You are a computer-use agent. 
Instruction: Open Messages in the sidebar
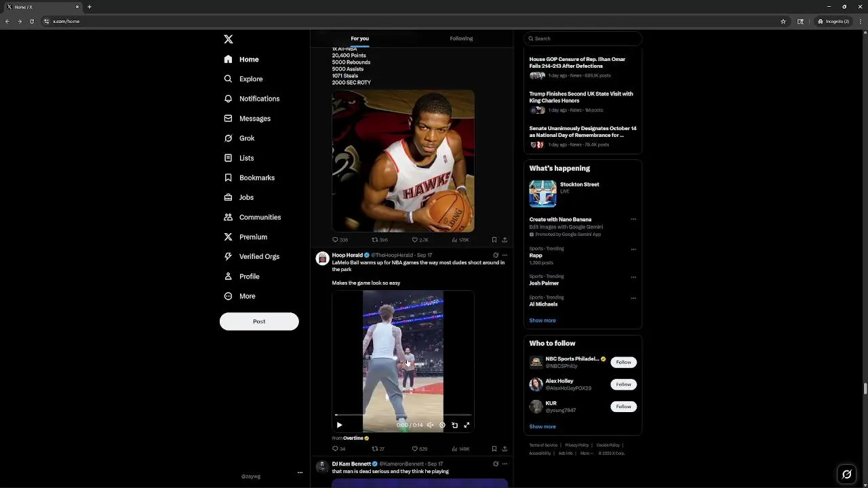point(248,119)
